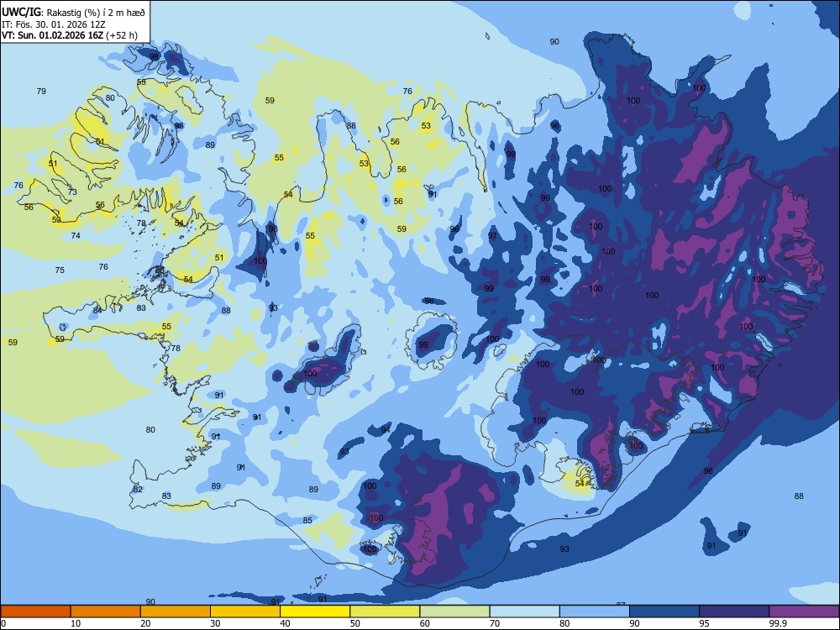
Task: Select the 95–99.9 dark navy legend swatch
Action: point(734,612)
